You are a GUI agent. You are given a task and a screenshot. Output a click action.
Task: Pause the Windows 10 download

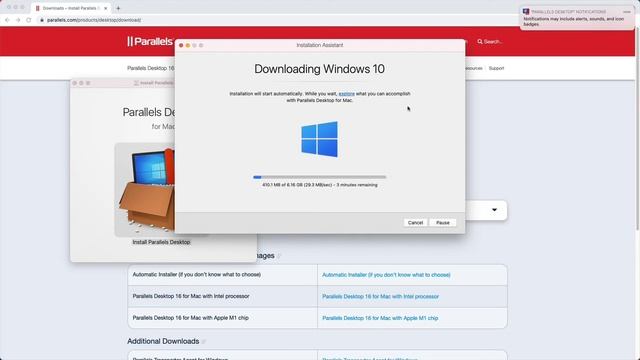point(442,222)
